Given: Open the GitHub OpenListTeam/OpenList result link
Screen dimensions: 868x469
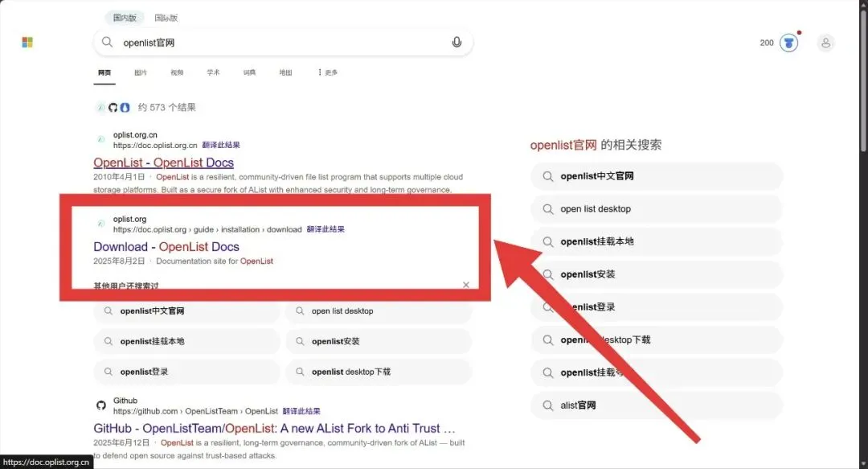Looking at the screenshot, I should coord(274,429).
